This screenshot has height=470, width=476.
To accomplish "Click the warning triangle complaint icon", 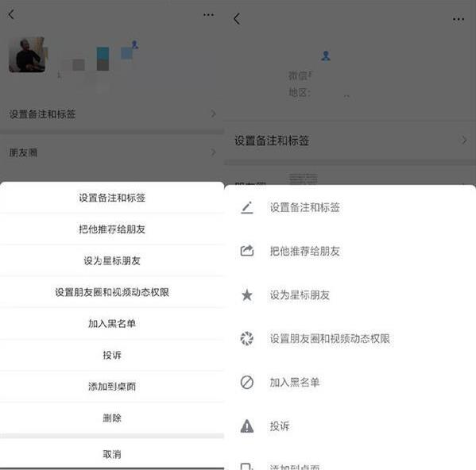I will [x=247, y=426].
